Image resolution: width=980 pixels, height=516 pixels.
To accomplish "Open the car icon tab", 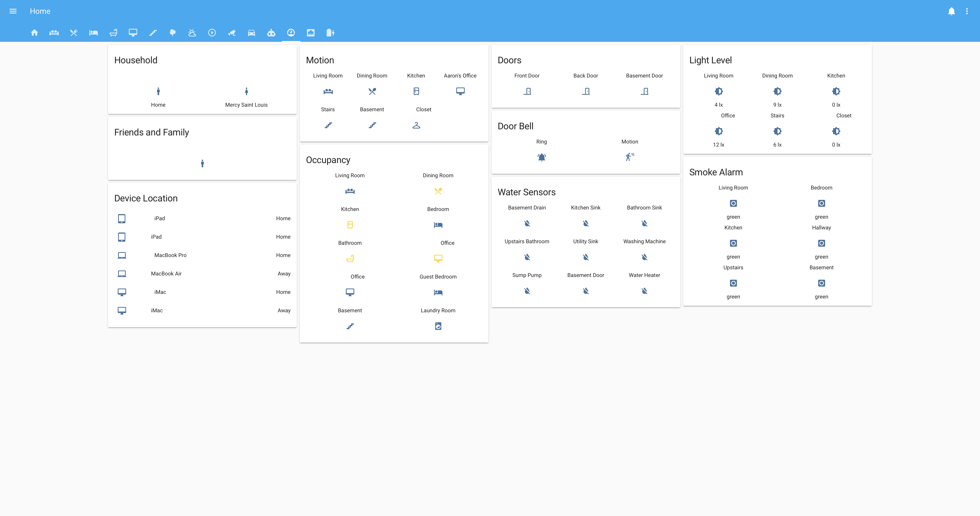I will (252, 33).
